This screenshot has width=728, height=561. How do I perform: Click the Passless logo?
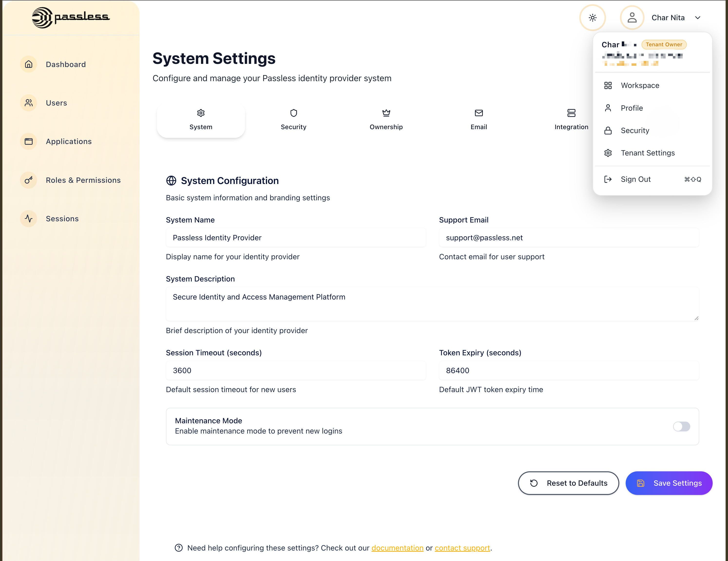click(71, 17)
